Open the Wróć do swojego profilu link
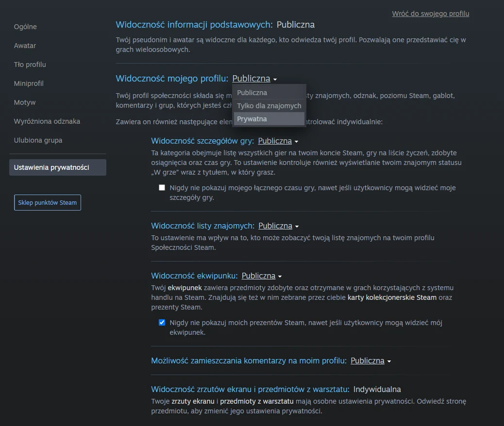Viewport: 504px width, 426px height. coord(430,14)
